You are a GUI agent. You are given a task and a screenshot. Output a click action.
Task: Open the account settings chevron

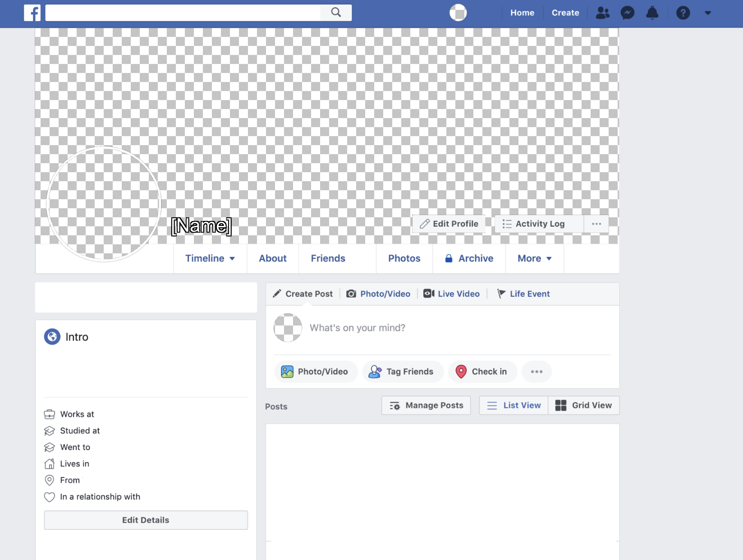coord(707,14)
